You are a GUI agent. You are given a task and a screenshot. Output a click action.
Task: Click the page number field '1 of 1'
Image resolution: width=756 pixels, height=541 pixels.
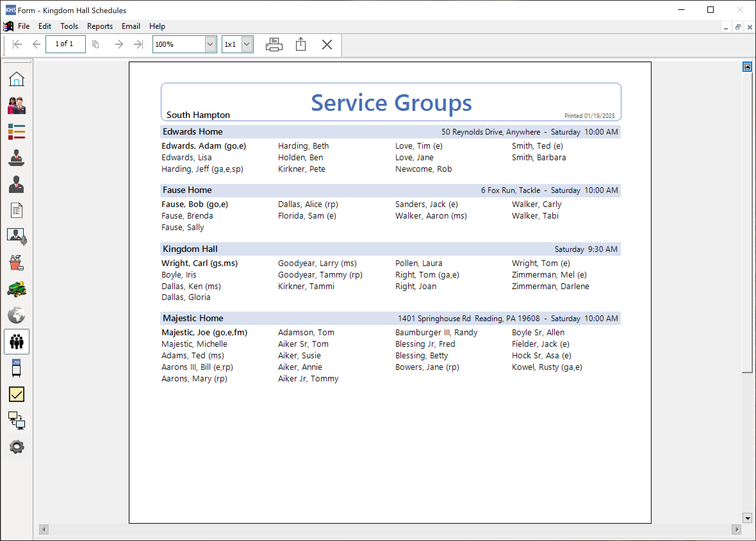(65, 44)
